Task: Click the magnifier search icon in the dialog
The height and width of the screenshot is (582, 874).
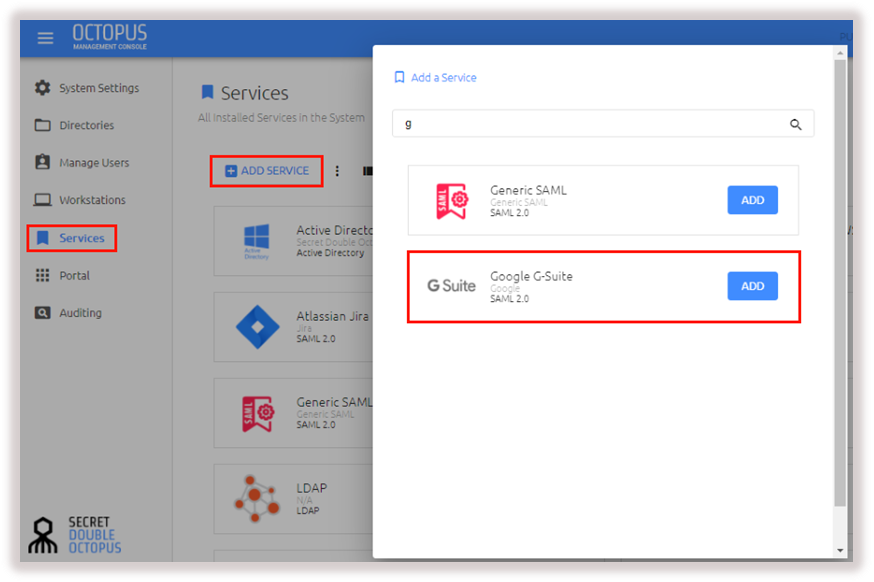Action: pyautogui.click(x=795, y=124)
